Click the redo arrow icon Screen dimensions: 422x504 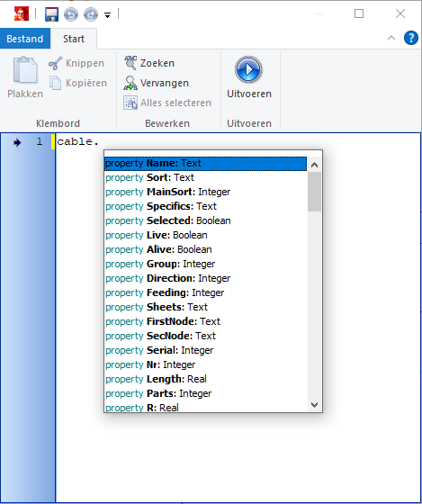(91, 14)
